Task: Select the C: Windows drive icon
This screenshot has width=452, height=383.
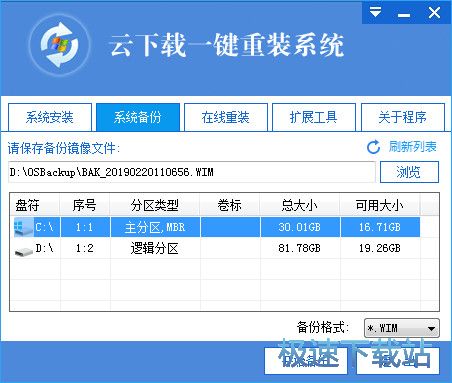Action: click(23, 227)
